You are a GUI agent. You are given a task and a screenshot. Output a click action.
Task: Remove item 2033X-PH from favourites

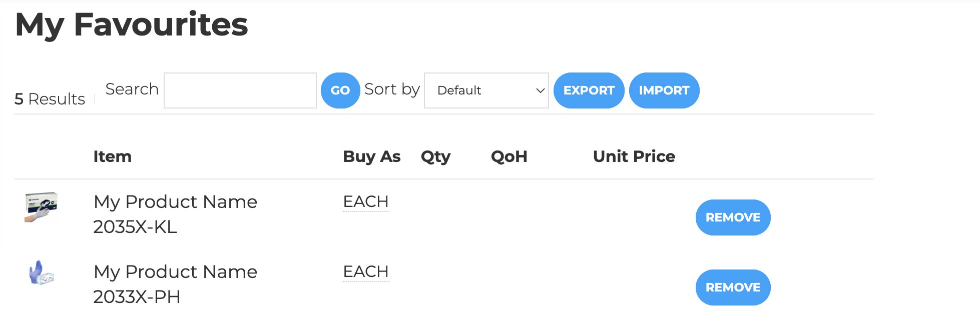click(733, 287)
